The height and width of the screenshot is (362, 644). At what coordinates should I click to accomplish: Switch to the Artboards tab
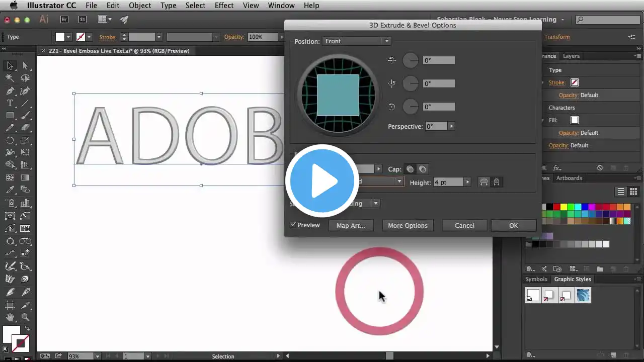click(x=569, y=178)
